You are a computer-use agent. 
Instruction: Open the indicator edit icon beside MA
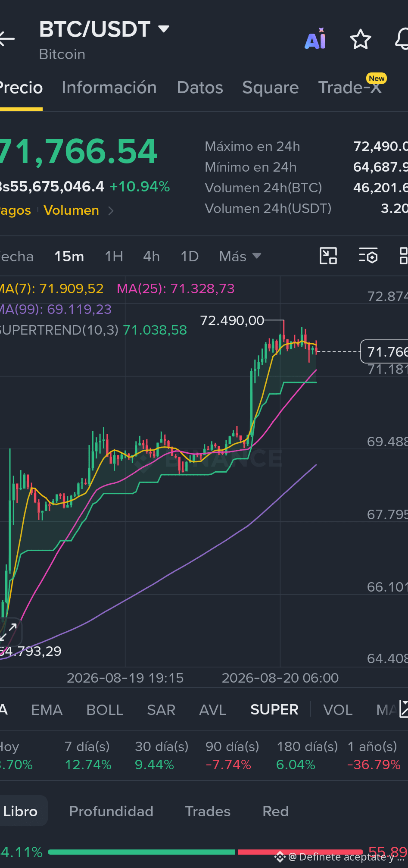pos(404,709)
